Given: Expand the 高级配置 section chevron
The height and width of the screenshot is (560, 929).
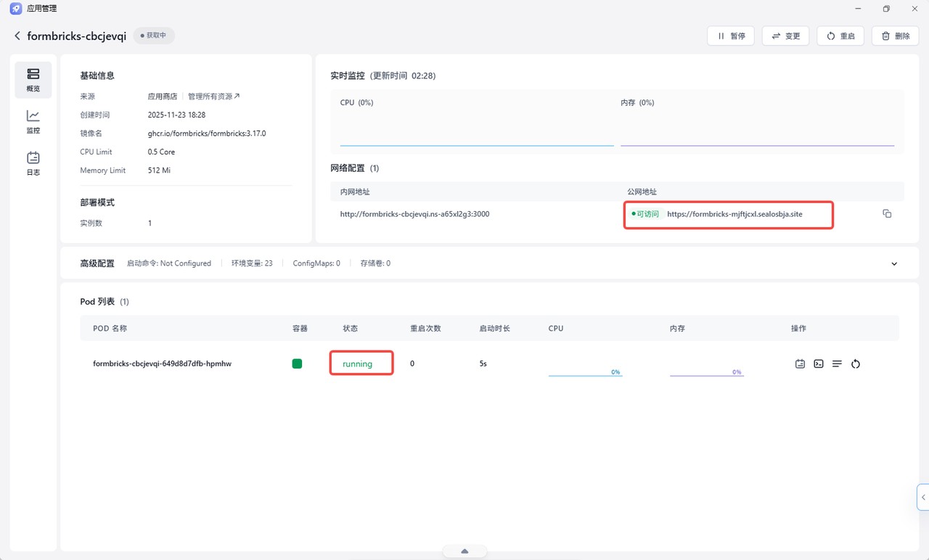Looking at the screenshot, I should pos(894,263).
